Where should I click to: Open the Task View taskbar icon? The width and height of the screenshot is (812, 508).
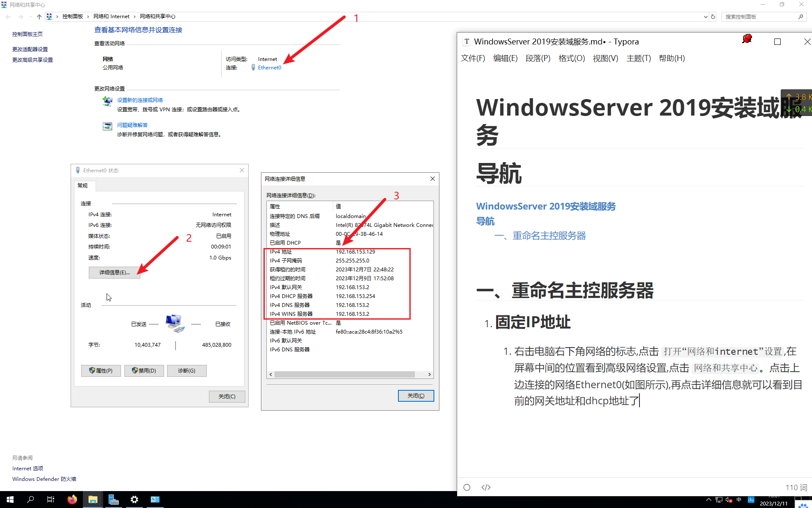(x=51, y=500)
